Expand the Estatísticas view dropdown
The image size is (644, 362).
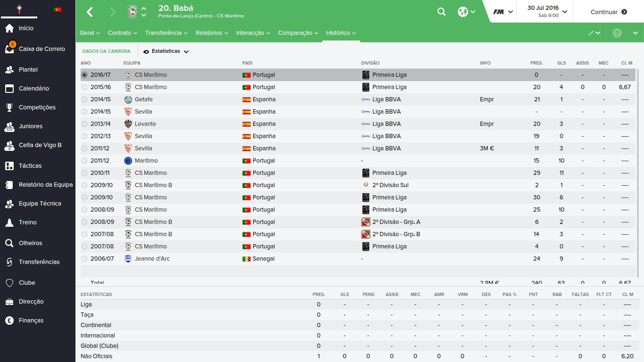pyautogui.click(x=166, y=51)
